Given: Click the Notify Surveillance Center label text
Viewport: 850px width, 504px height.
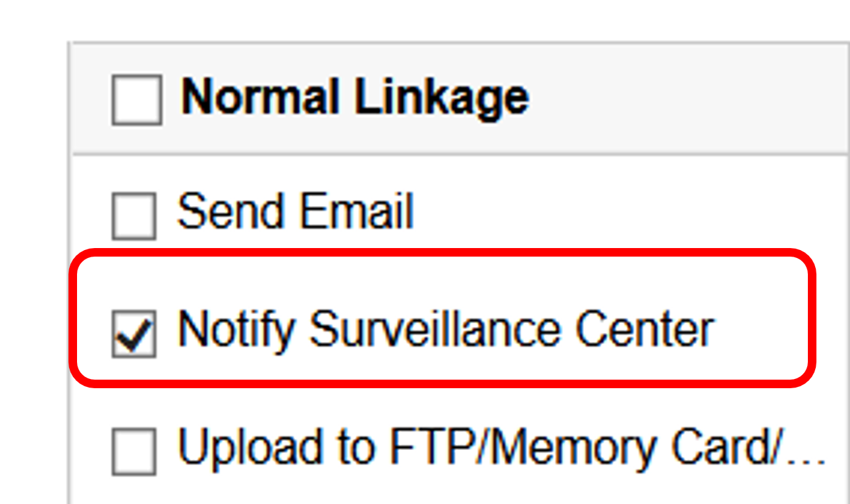Looking at the screenshot, I should tap(446, 329).
